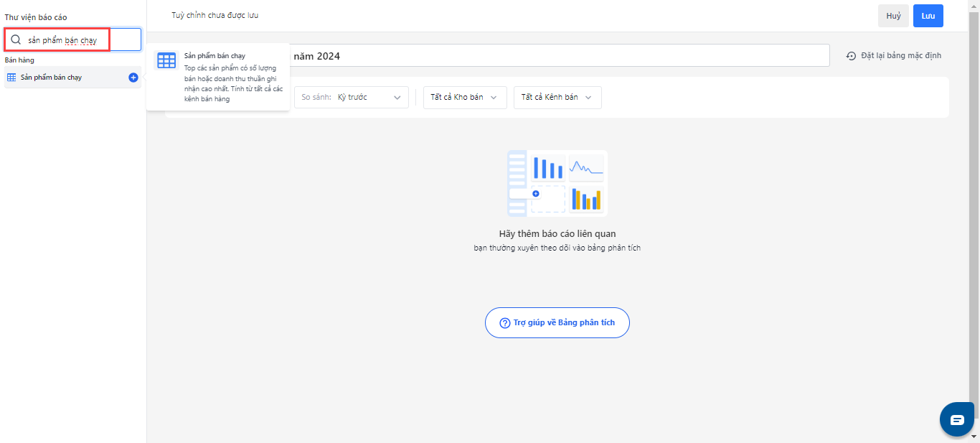Click the large table icon in the tooltip card
Image resolution: width=980 pixels, height=443 pixels.
(x=166, y=61)
